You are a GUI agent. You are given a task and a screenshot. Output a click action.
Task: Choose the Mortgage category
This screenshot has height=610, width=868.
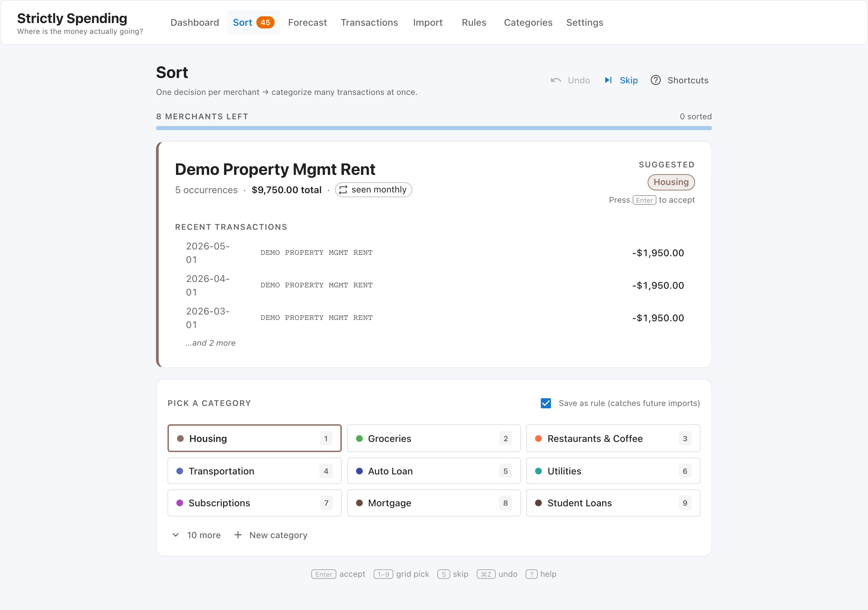tap(434, 503)
